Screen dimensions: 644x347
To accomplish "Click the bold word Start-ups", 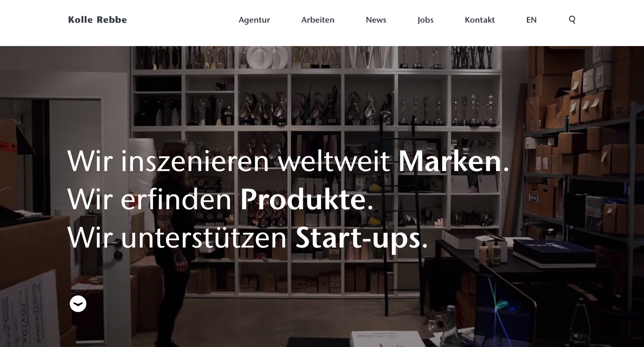I will click(358, 238).
